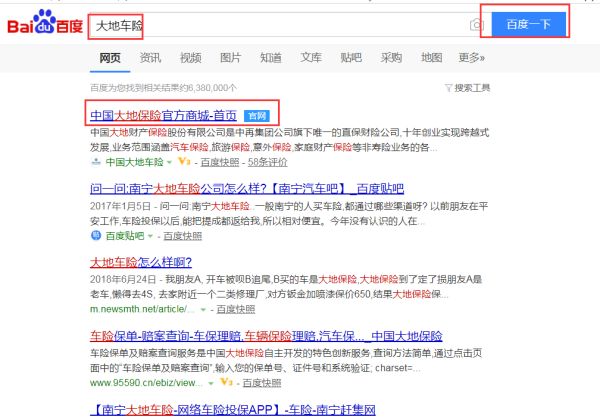The width and height of the screenshot is (600, 420).
Task: Open camera image search icon
Action: point(476,25)
